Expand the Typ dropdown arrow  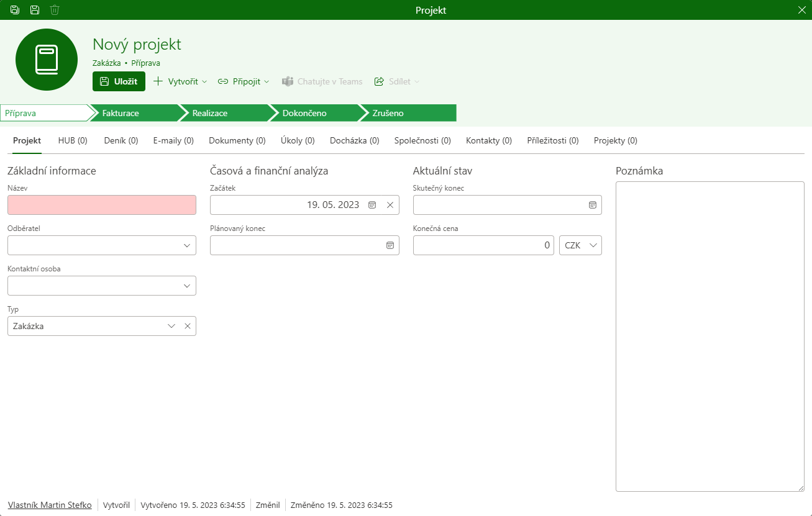(171, 326)
